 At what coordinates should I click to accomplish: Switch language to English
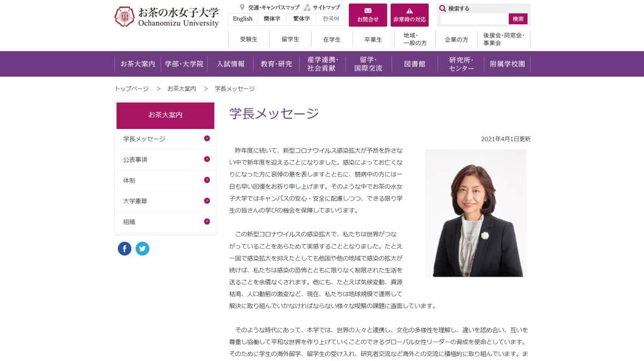(243, 19)
